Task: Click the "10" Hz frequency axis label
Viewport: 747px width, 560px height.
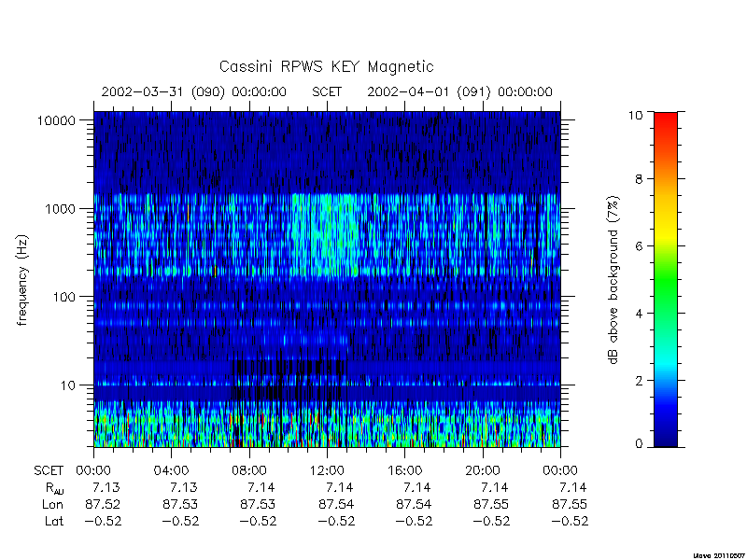Action: (x=68, y=385)
